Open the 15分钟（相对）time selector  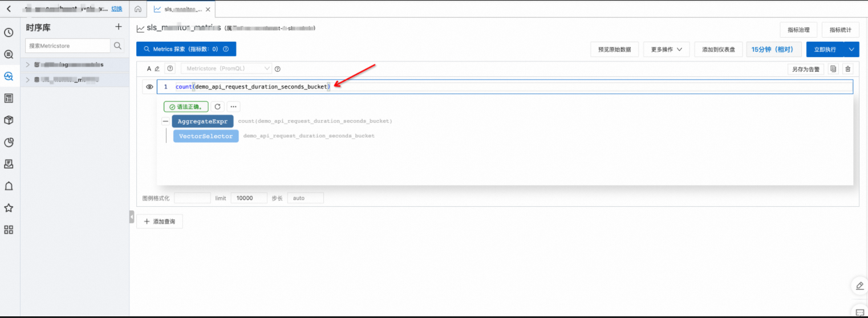(x=774, y=50)
